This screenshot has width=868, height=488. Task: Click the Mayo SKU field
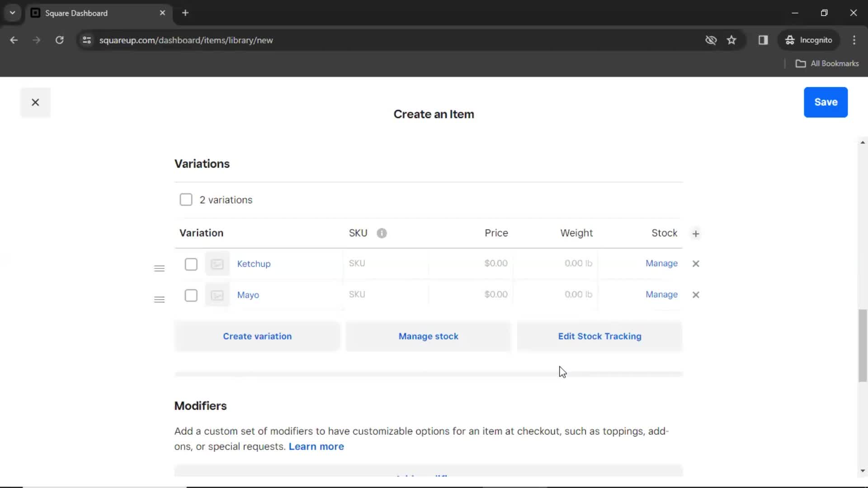click(385, 295)
